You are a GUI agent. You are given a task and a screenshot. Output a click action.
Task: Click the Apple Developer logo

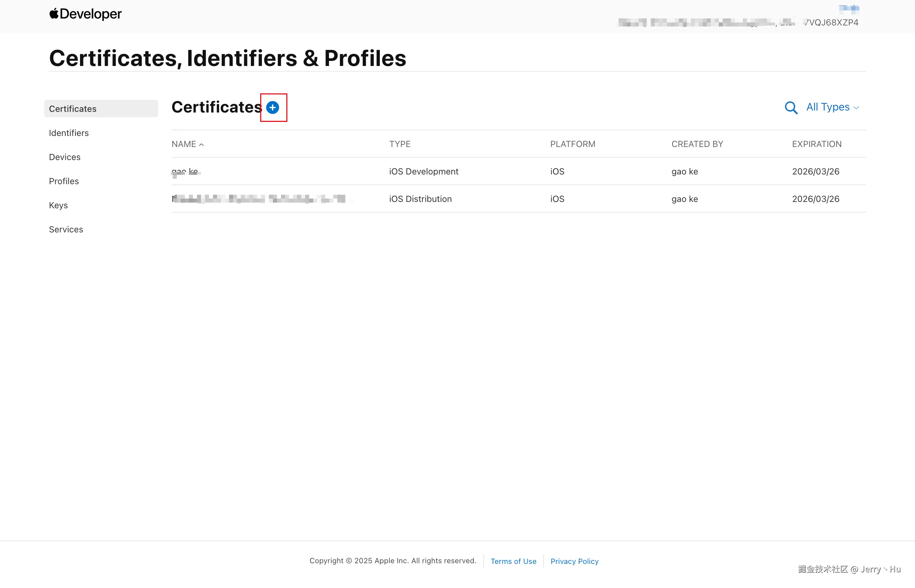[x=85, y=14]
